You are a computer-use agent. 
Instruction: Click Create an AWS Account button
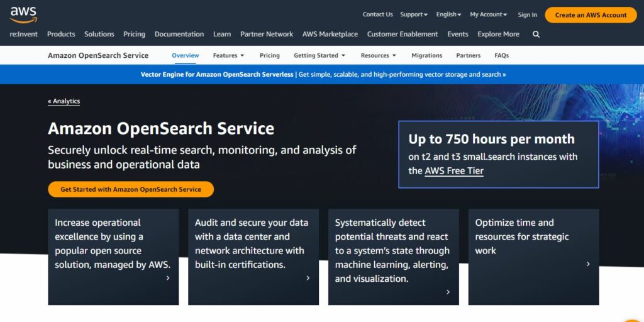point(591,15)
